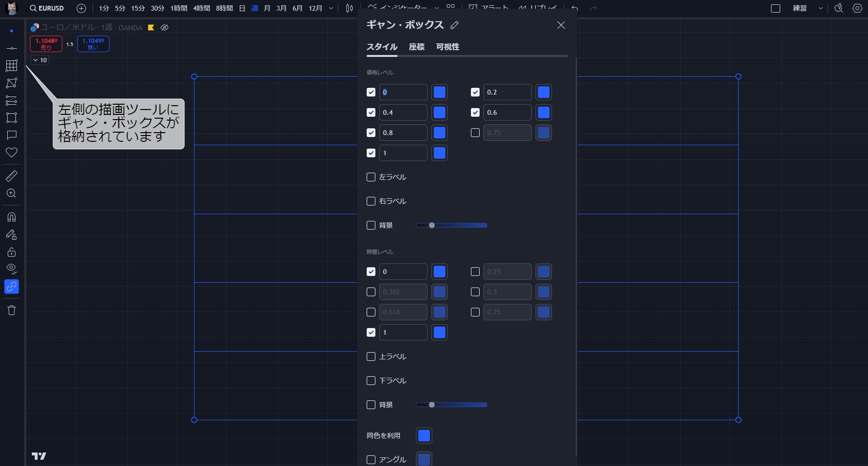The image size is (868, 466).
Task: Click the price level 0.8 value field
Action: point(403,133)
